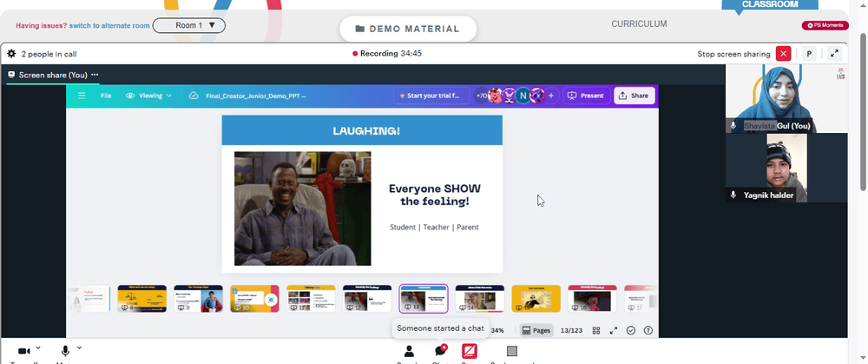
Task: Click switch to alternate room link
Action: pos(109,25)
